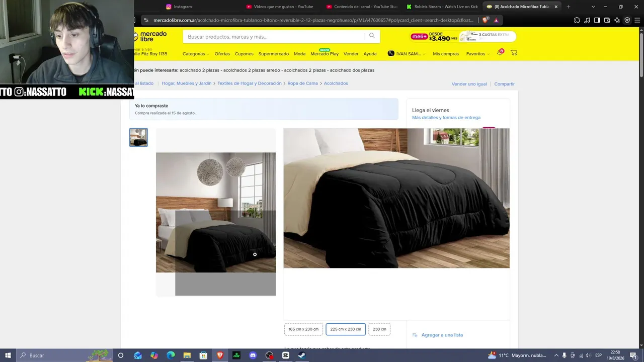Screen dimensions: 644x362
Task: Open the Windows Start menu
Action: (x=8, y=355)
